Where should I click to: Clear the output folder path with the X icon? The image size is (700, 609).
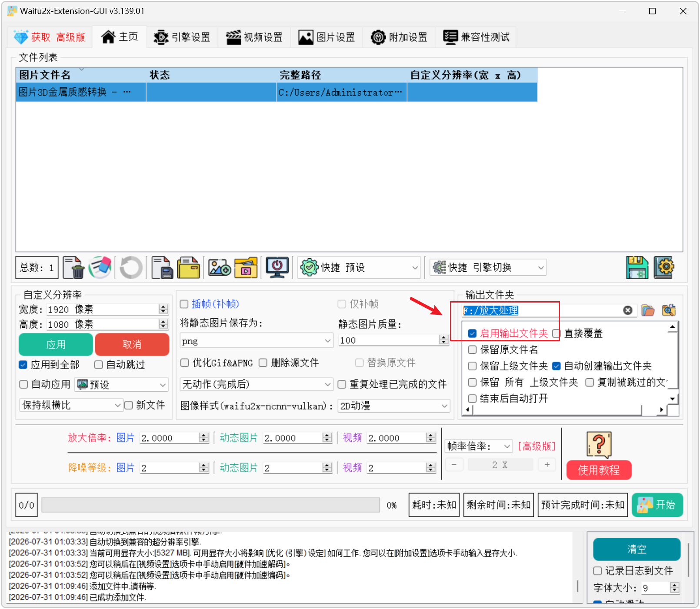tap(628, 310)
